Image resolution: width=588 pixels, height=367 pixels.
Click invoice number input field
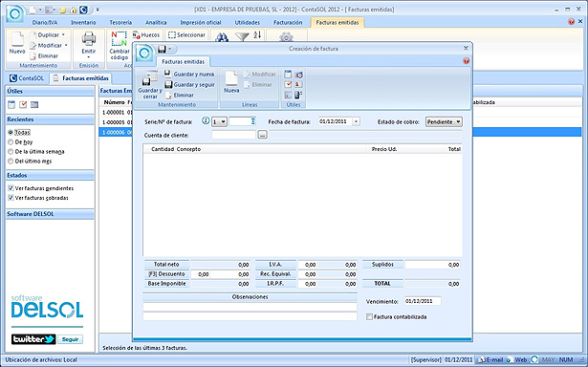tap(242, 121)
